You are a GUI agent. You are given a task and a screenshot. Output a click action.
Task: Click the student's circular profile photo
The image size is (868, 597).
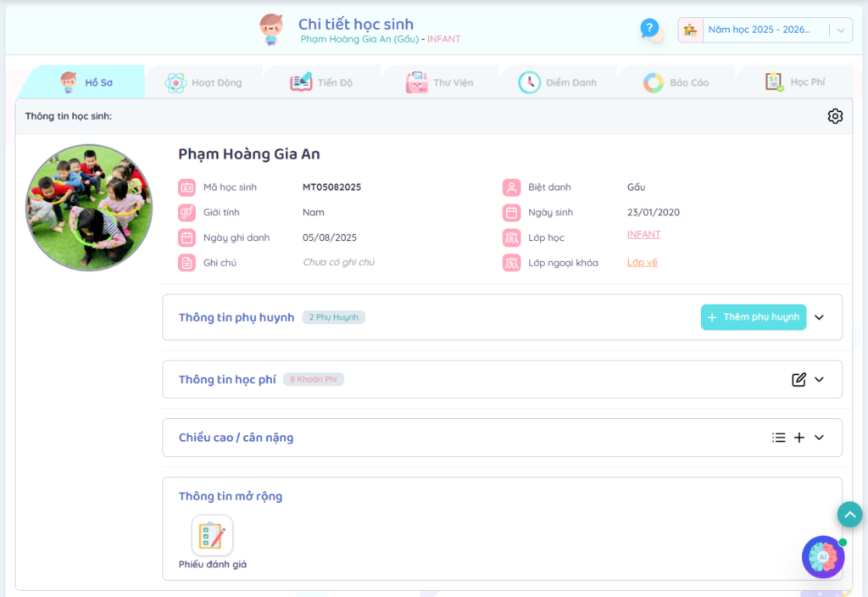click(89, 208)
